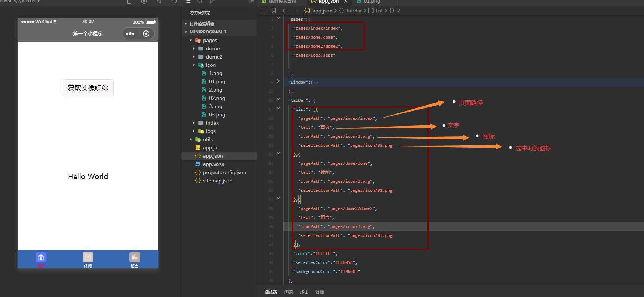The height and width of the screenshot is (297, 644).
Task: Collapse the icon folder
Action: pos(219,65)
